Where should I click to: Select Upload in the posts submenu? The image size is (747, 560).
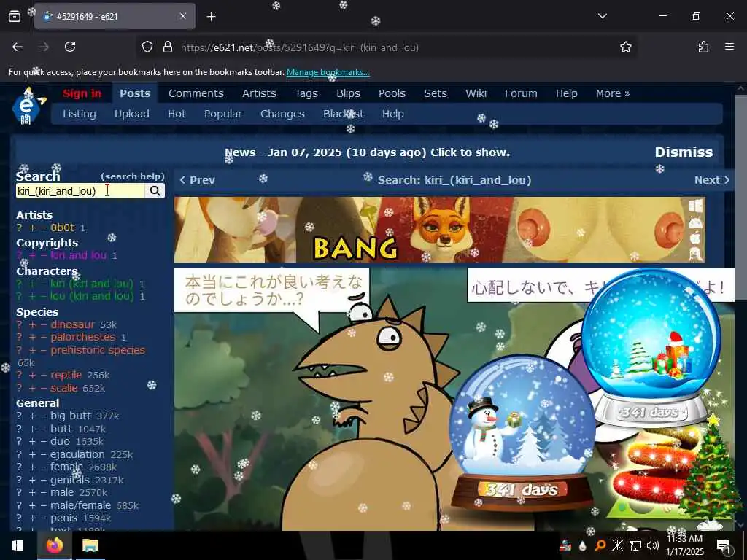[x=131, y=114]
